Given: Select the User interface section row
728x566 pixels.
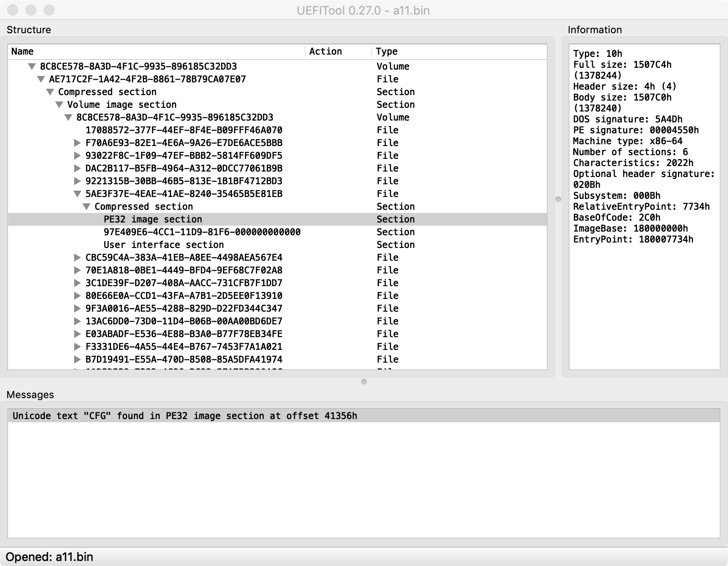Looking at the screenshot, I should [x=163, y=245].
